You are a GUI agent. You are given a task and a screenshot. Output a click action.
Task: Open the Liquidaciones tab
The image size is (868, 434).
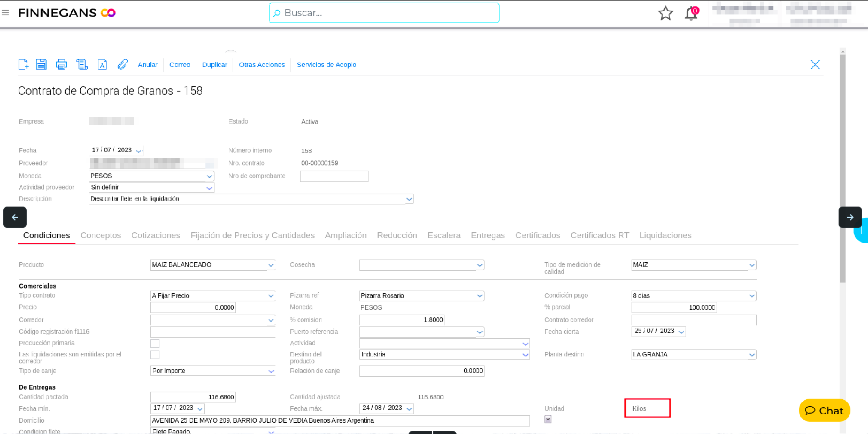pyautogui.click(x=665, y=235)
